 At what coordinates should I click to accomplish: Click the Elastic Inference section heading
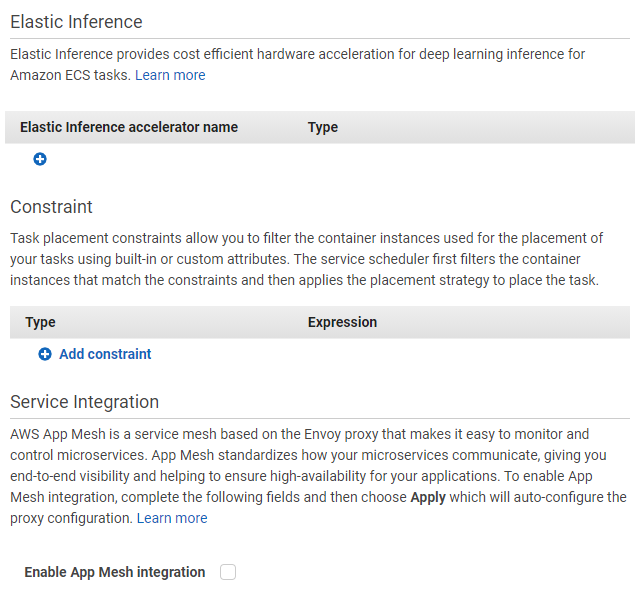click(x=76, y=22)
